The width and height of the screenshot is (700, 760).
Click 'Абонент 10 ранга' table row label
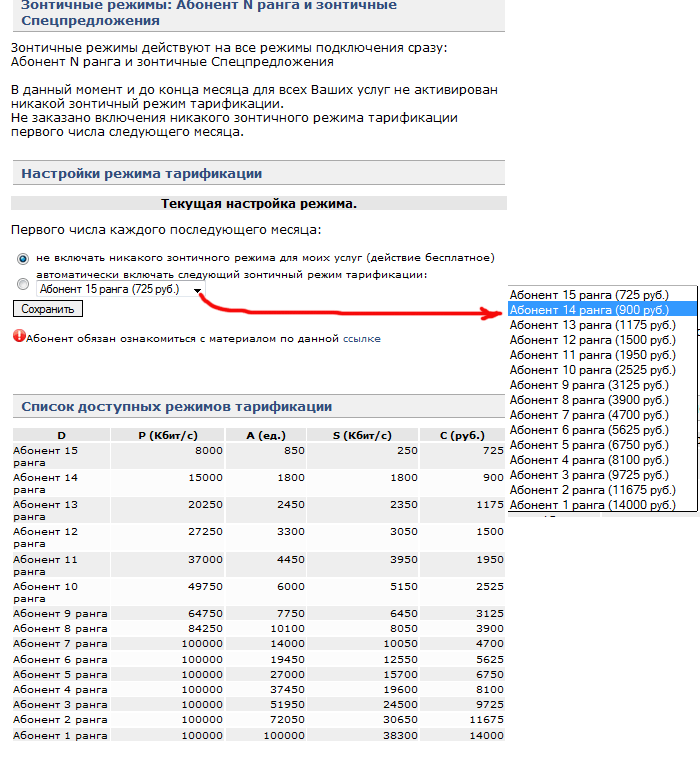pos(62,592)
